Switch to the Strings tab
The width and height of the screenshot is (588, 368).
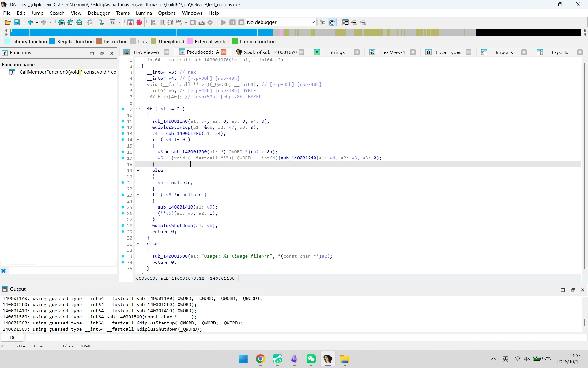pyautogui.click(x=337, y=52)
